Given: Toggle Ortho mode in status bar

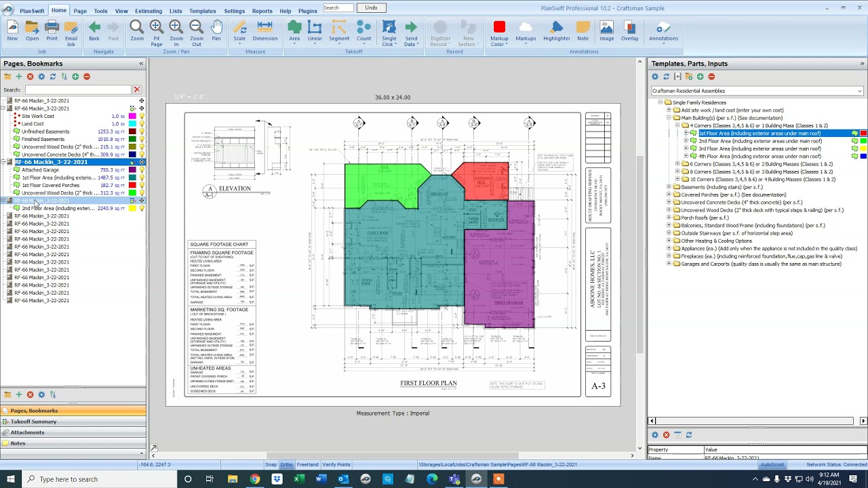Looking at the screenshot, I should click(x=286, y=464).
